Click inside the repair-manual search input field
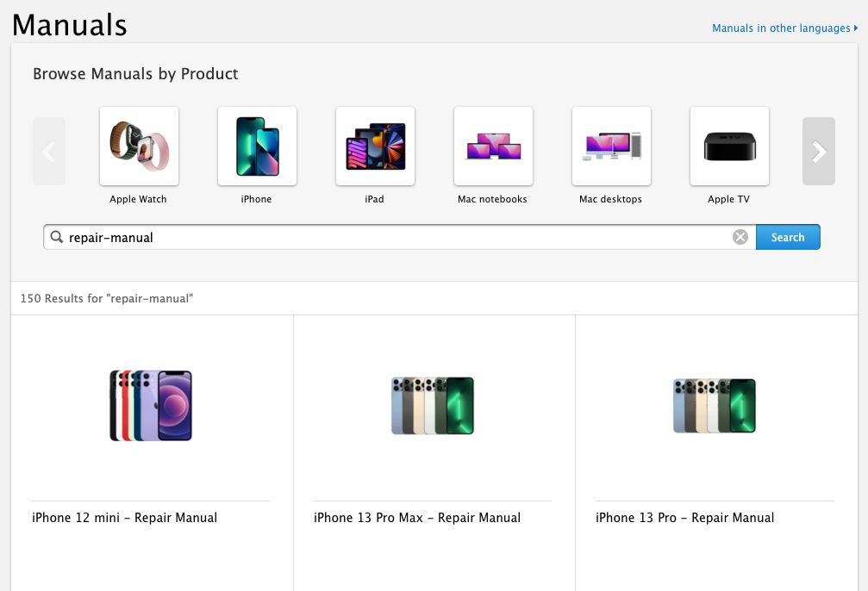Viewport: 868px width, 591px height. 345,236
